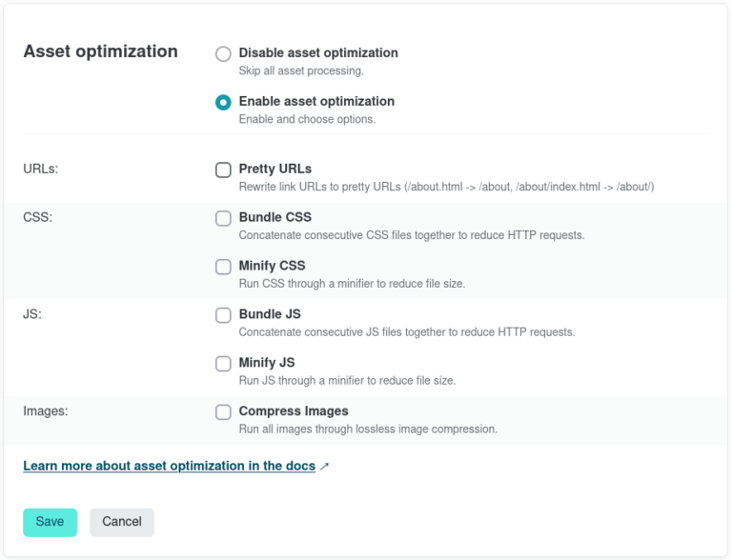Click the 'Images:' row label
732x560 pixels.
coord(47,411)
